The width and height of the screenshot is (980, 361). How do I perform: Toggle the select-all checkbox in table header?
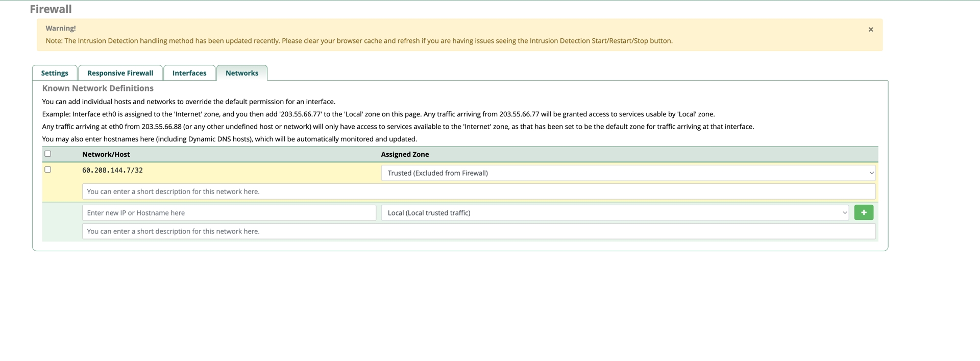[48, 154]
